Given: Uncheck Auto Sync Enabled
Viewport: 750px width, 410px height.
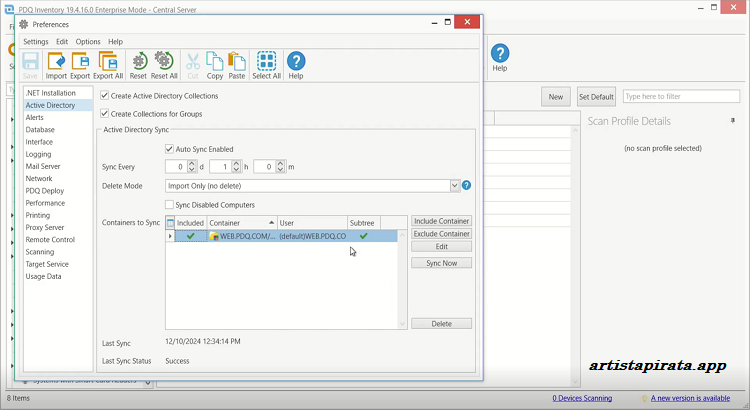Looking at the screenshot, I should pos(169,149).
